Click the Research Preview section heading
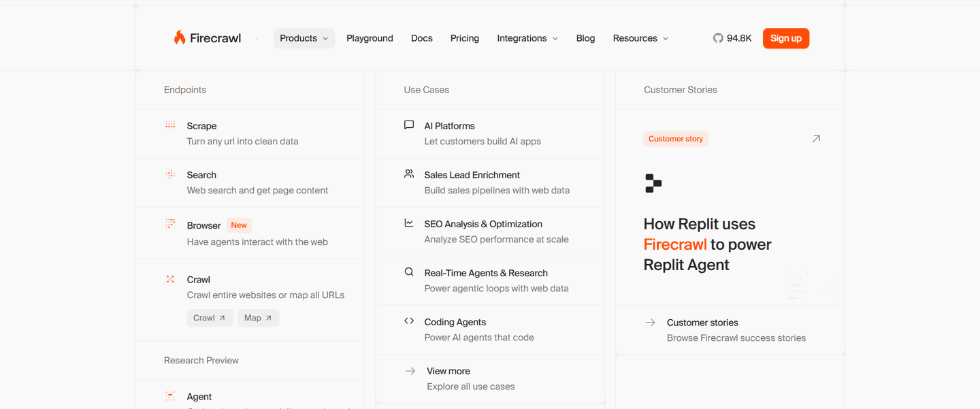This screenshot has height=409, width=980. click(x=201, y=361)
